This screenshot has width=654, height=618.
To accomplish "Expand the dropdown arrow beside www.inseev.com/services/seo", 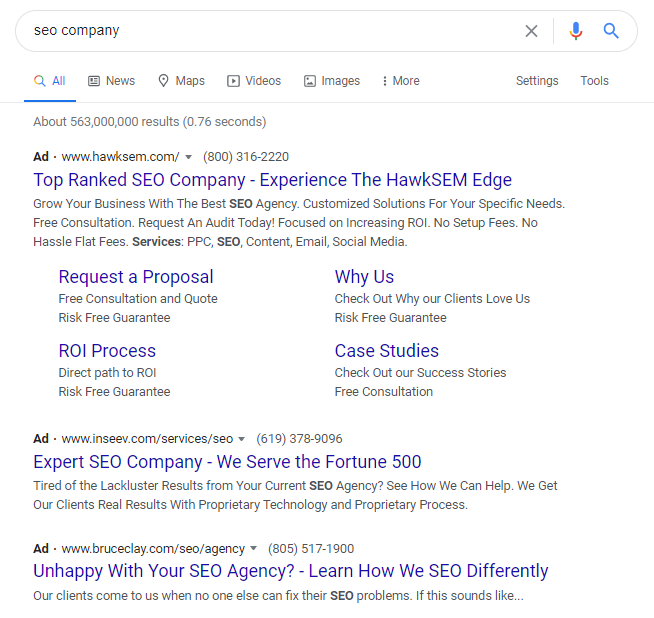I will pyautogui.click(x=242, y=439).
